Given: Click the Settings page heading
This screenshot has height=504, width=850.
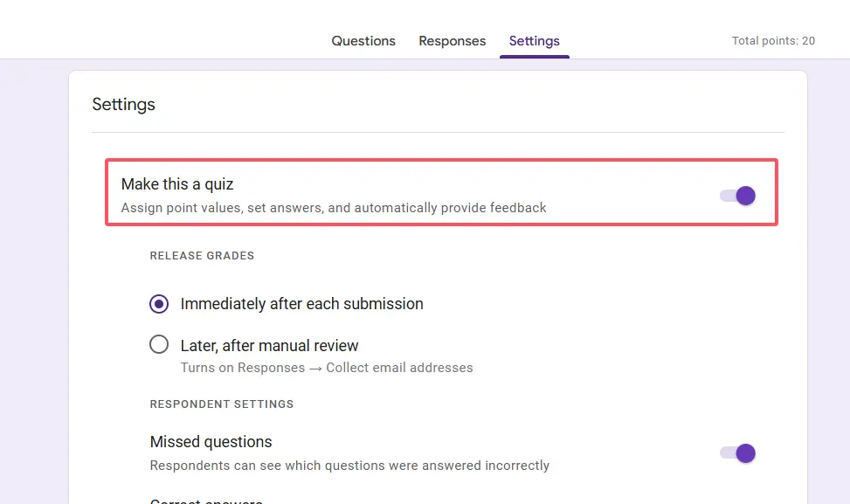Looking at the screenshot, I should (123, 105).
